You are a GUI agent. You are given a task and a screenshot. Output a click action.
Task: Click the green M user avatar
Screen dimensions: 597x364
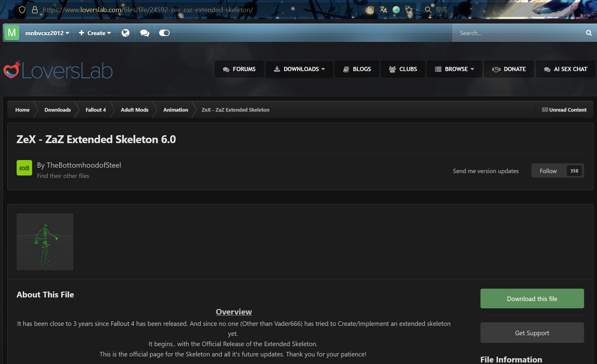pos(12,33)
